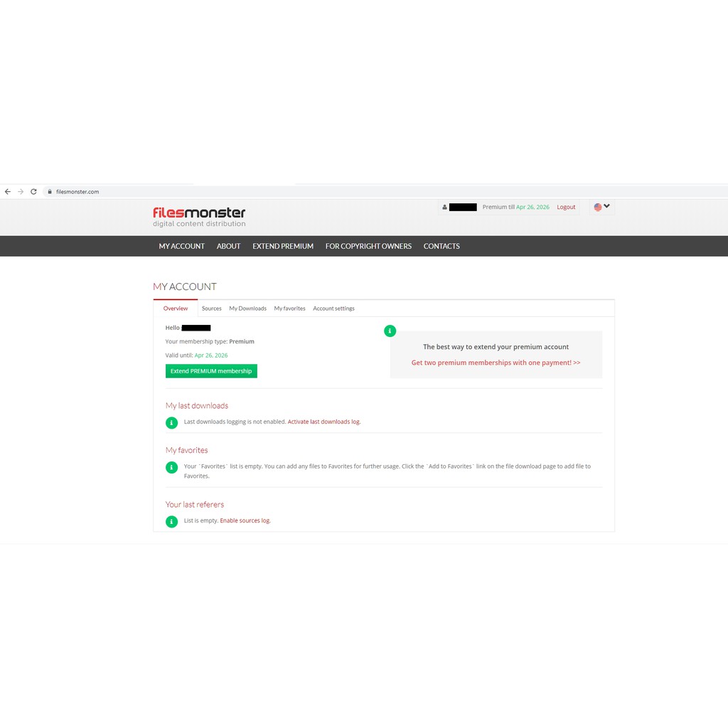Image resolution: width=728 pixels, height=728 pixels.
Task: Reload the page with refresh icon
Action: [x=33, y=192]
